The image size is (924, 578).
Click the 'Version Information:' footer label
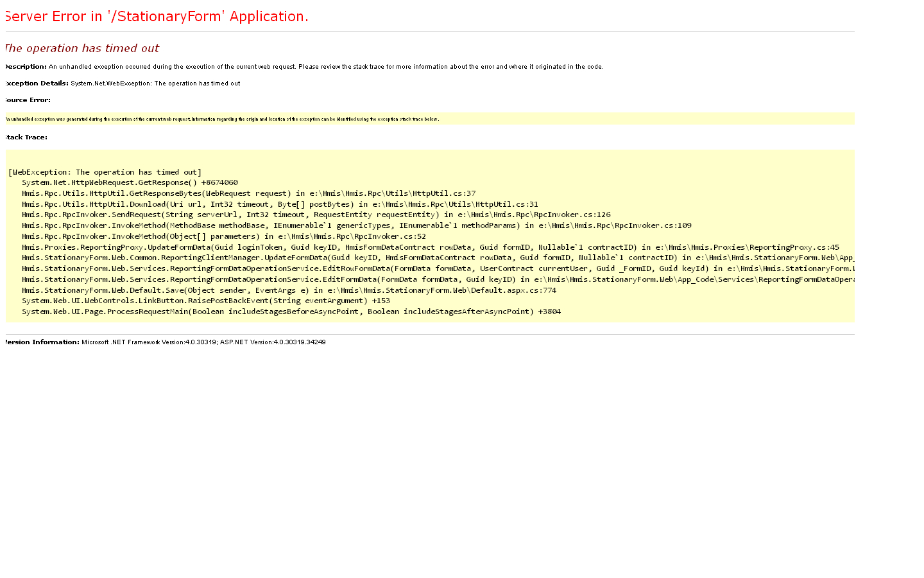coord(42,342)
